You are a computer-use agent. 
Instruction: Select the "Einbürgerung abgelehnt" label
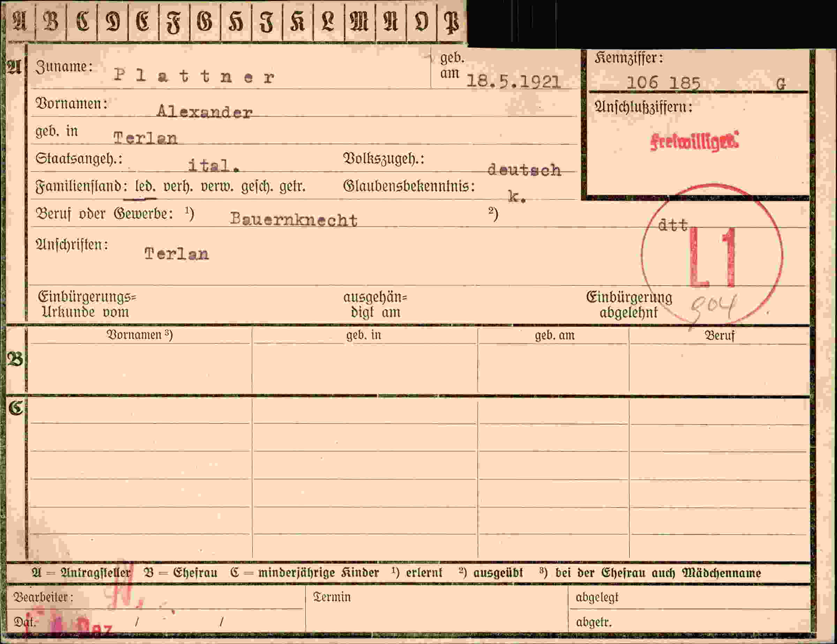tap(629, 305)
